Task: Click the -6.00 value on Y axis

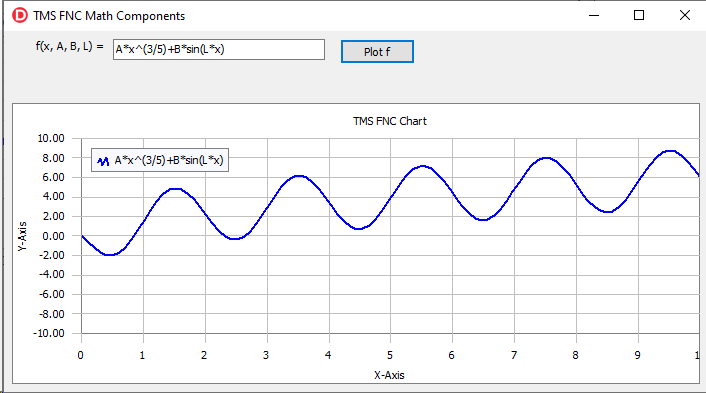Action: point(51,294)
